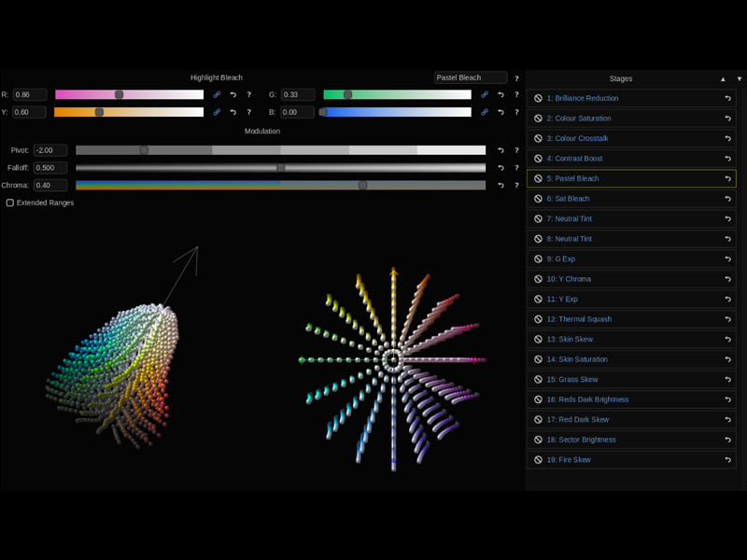Open the 13: Skin Skew stage
The image size is (747, 560).
click(x=616, y=339)
